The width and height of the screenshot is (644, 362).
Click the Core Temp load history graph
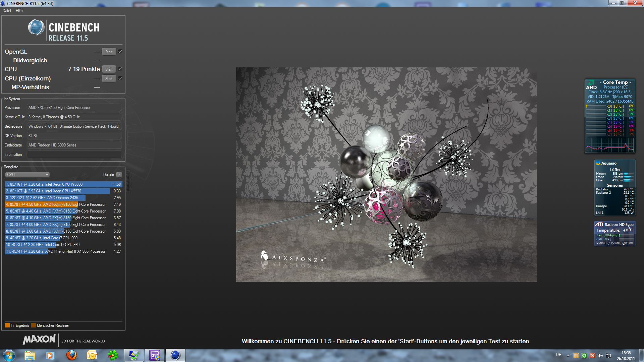pyautogui.click(x=610, y=144)
